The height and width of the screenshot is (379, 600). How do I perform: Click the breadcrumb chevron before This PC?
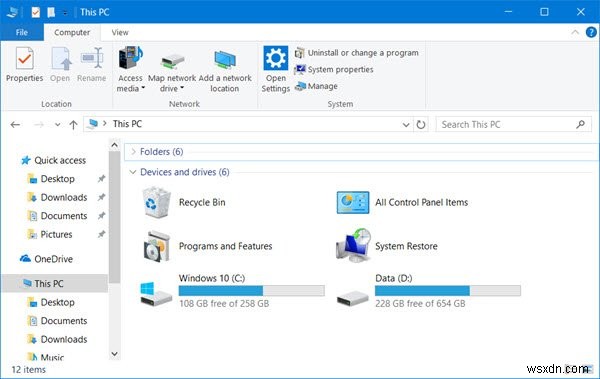click(x=104, y=124)
